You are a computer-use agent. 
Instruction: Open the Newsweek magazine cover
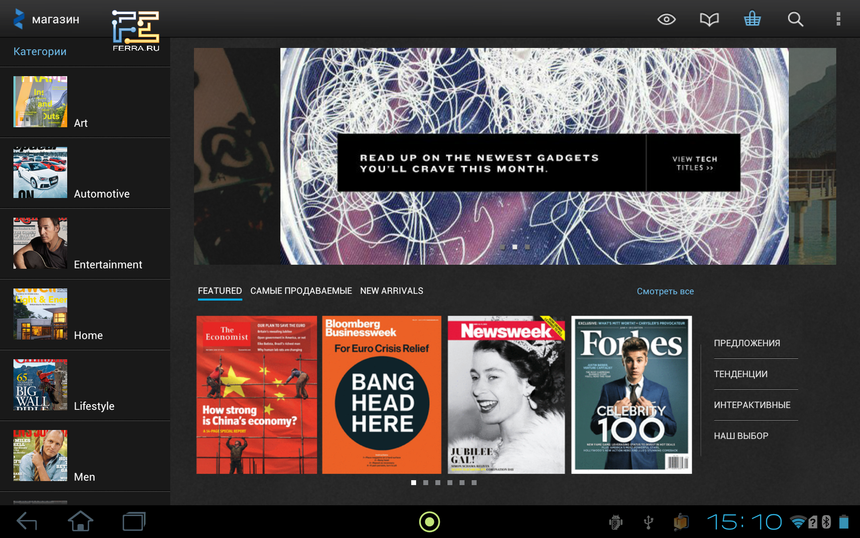click(x=506, y=395)
